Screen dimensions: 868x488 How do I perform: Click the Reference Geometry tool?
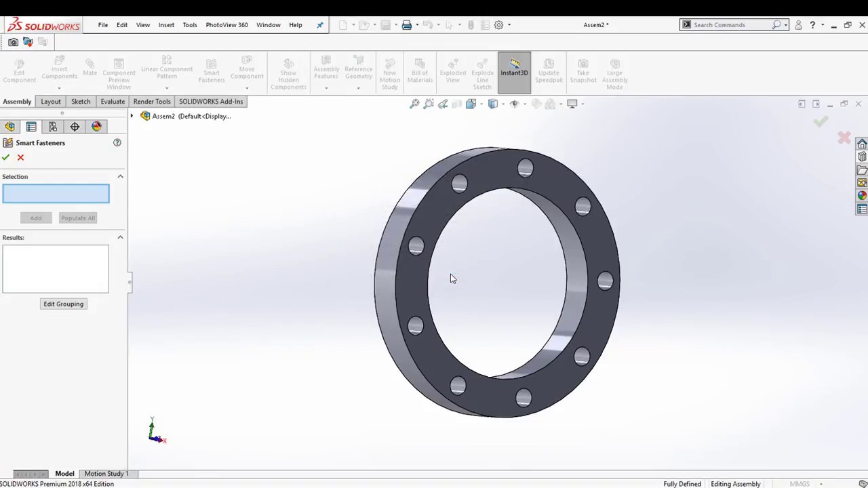coord(358,68)
